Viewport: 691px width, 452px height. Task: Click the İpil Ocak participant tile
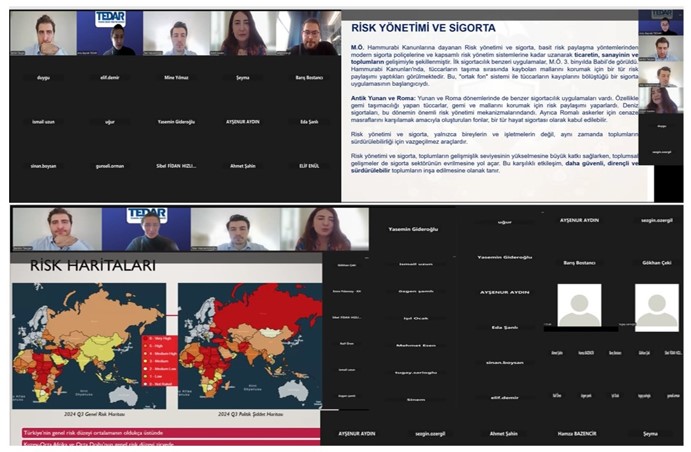click(416, 318)
